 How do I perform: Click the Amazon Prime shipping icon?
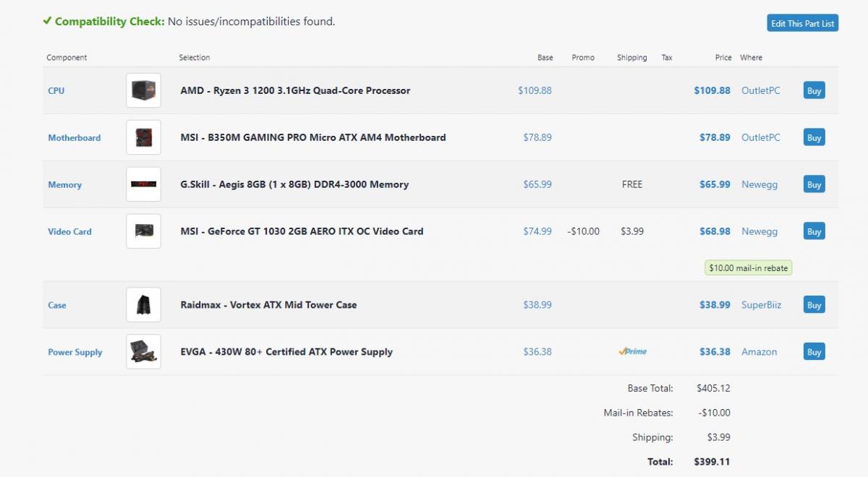point(632,352)
